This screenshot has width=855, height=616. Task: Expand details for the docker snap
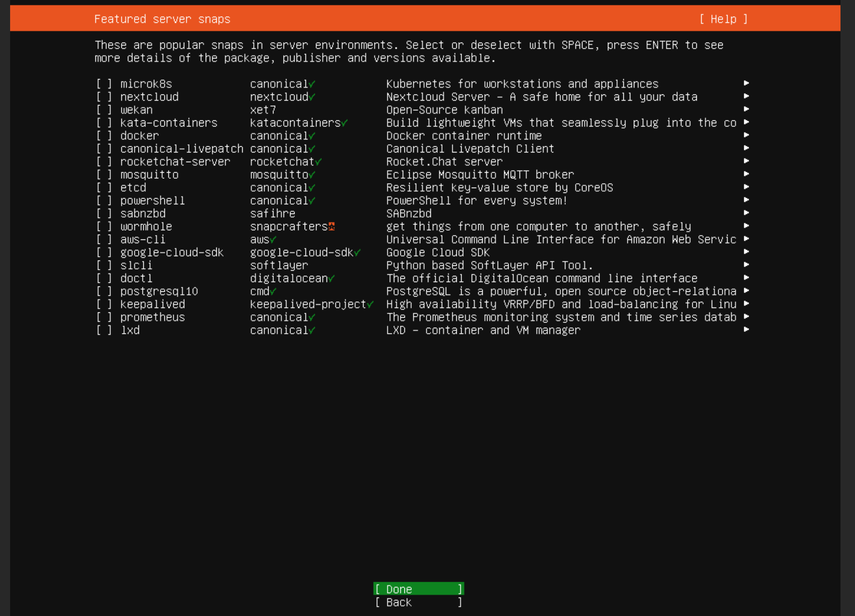(746, 135)
